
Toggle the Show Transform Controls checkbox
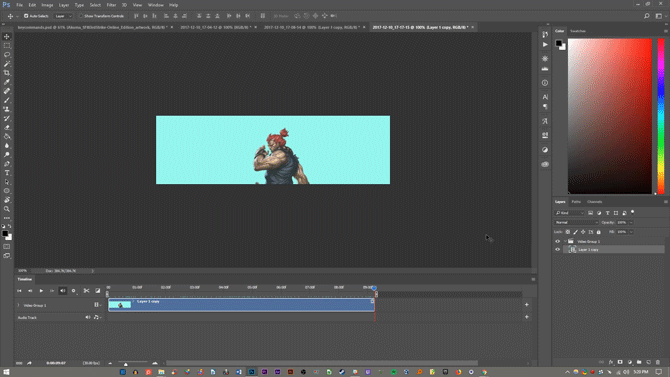coord(80,16)
